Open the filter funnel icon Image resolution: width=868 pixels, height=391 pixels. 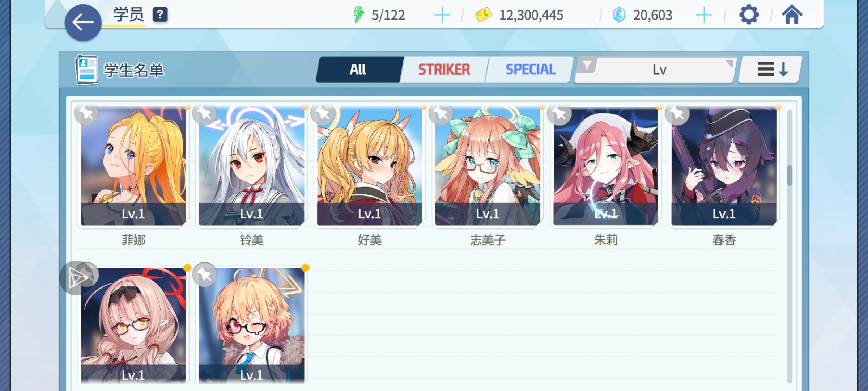tap(587, 66)
